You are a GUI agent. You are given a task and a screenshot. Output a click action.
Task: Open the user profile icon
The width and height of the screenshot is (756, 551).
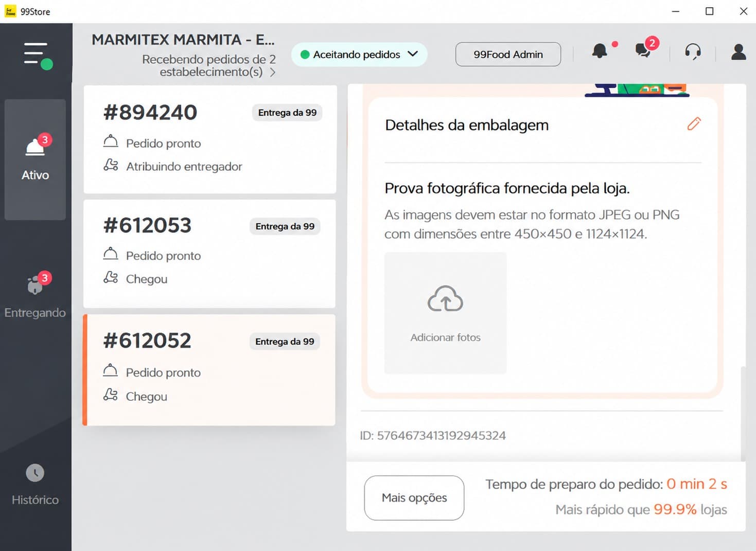pyautogui.click(x=739, y=52)
